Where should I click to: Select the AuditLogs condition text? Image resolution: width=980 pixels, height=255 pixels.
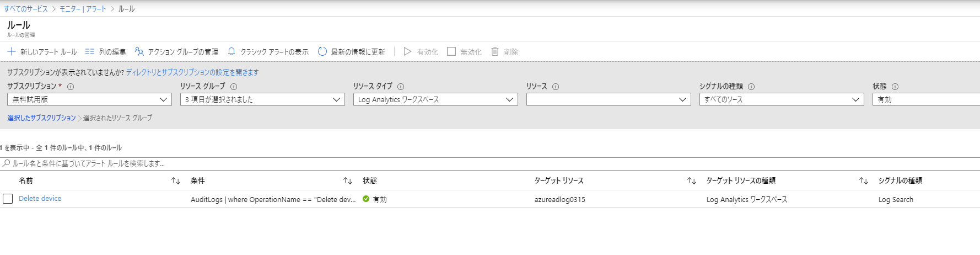click(273, 200)
